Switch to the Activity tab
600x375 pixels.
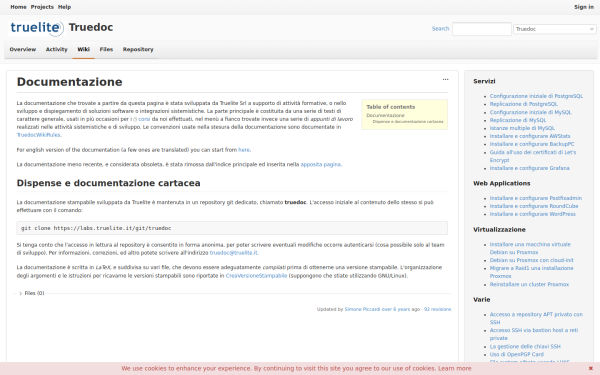coord(56,49)
